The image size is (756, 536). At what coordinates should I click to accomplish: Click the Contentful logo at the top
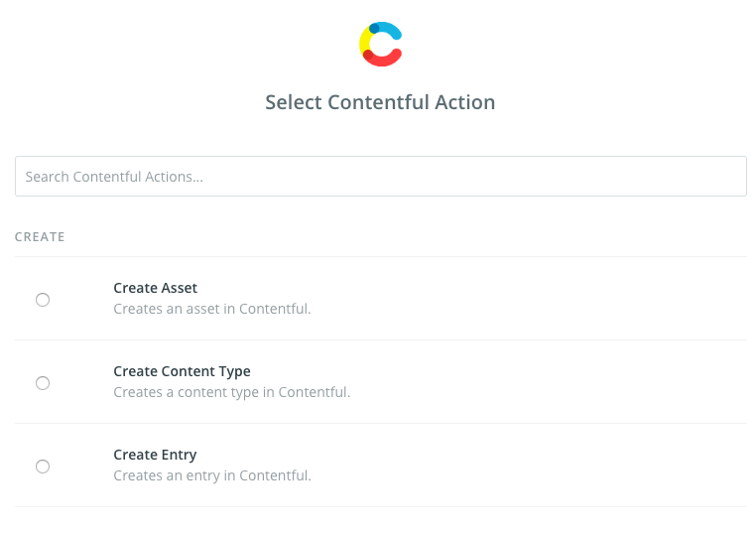pyautogui.click(x=380, y=44)
